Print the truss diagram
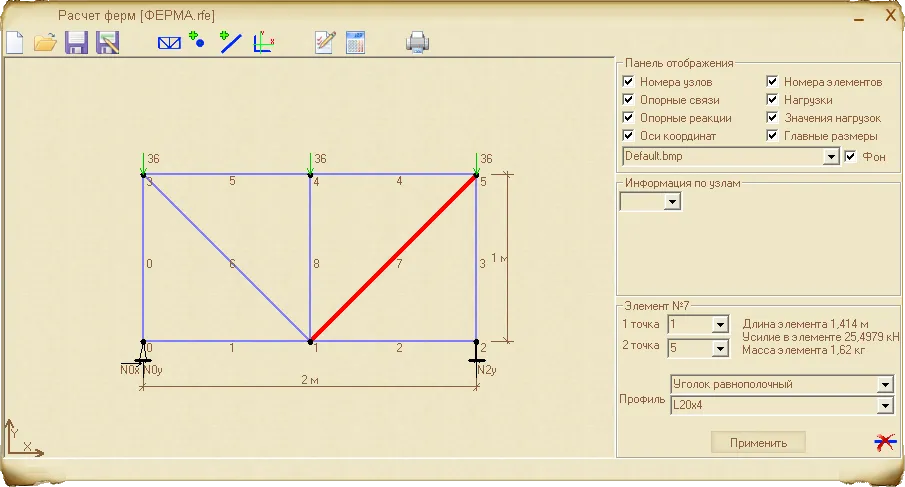 (x=417, y=43)
